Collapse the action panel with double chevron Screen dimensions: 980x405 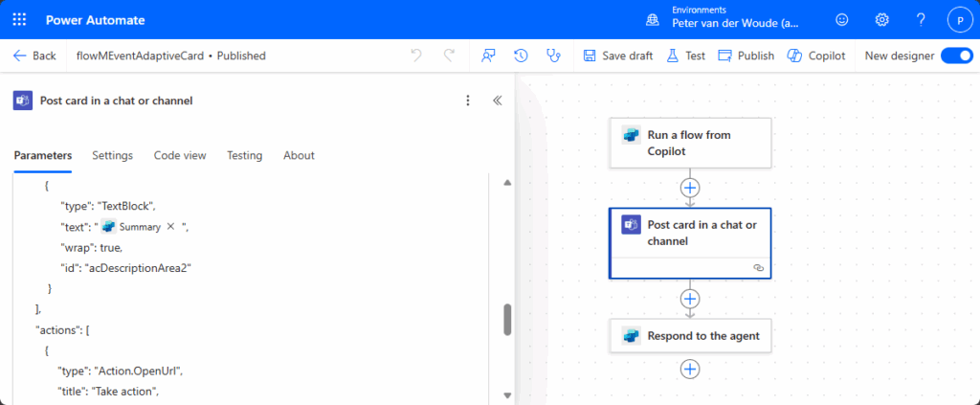pos(497,101)
